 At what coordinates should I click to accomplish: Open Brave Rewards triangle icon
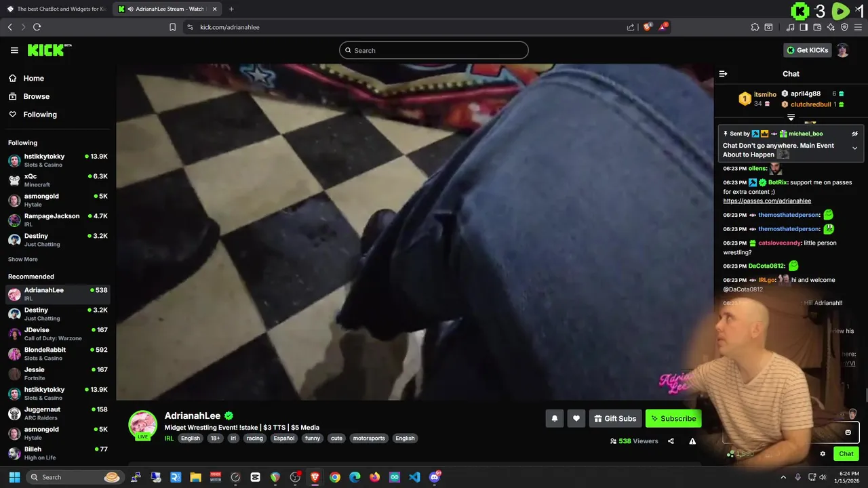click(x=664, y=27)
